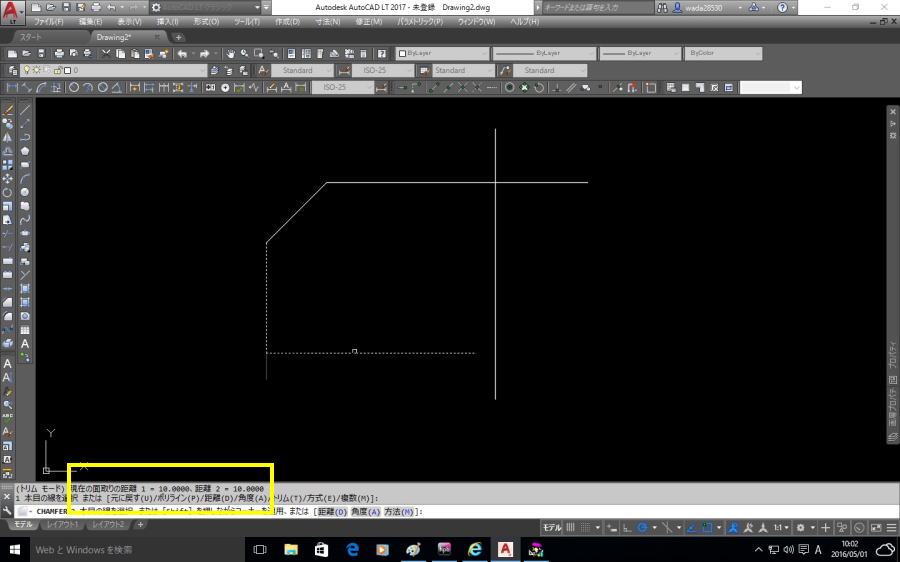Click the Snap to Endpoint object snap icon
900x562 pixels.
click(x=433, y=87)
